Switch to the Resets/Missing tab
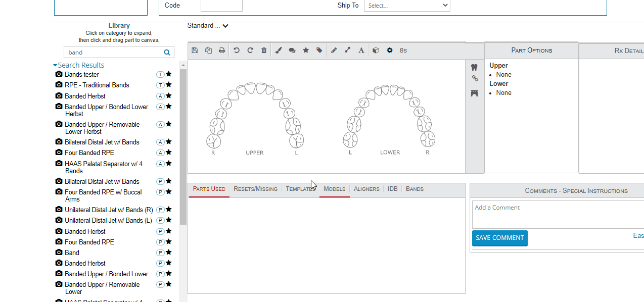 (x=255, y=189)
